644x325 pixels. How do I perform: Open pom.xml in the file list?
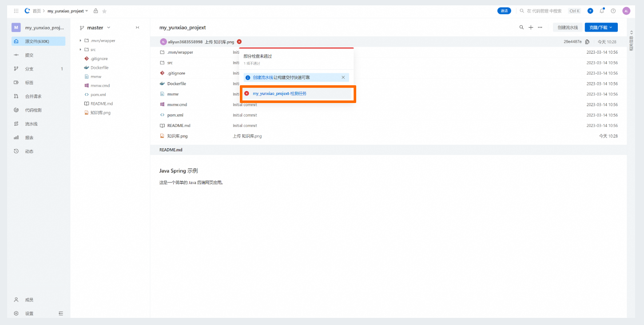click(x=175, y=115)
